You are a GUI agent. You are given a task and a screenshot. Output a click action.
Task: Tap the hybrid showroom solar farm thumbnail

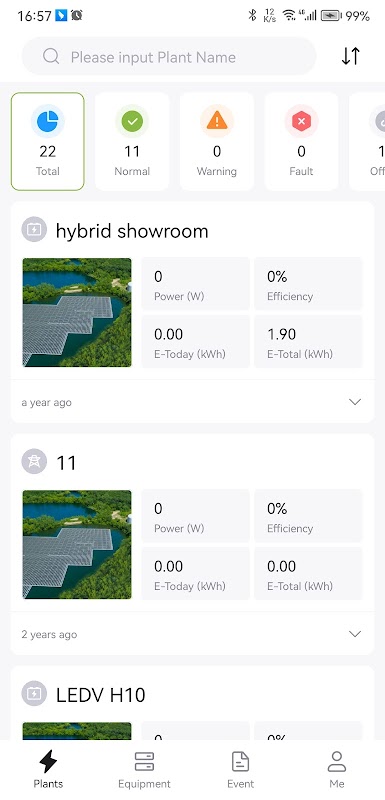(77, 312)
